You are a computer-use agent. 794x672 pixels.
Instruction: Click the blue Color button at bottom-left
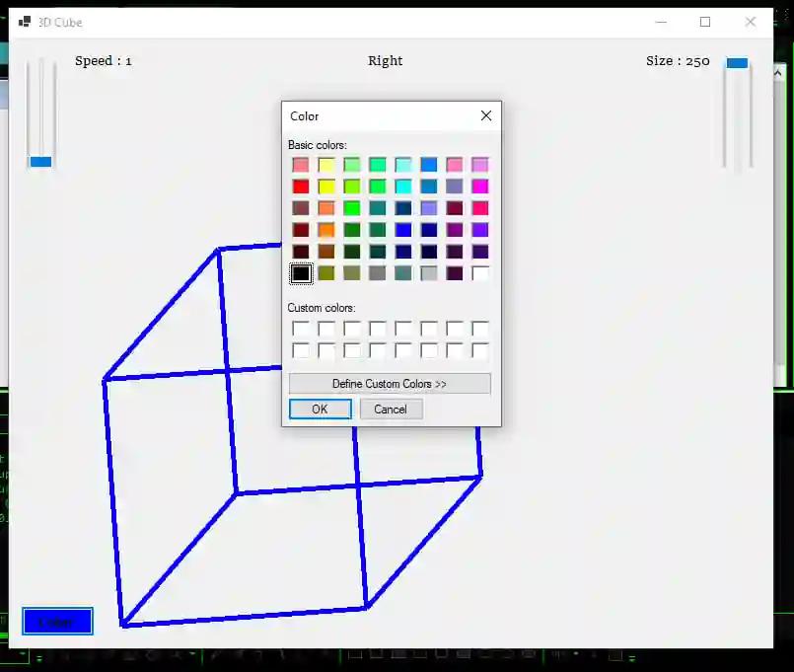pos(57,622)
